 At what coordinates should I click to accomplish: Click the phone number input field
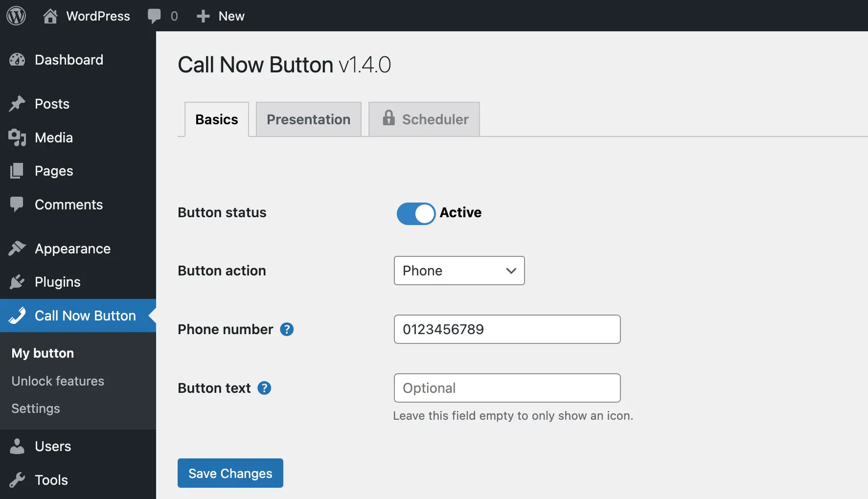point(507,329)
